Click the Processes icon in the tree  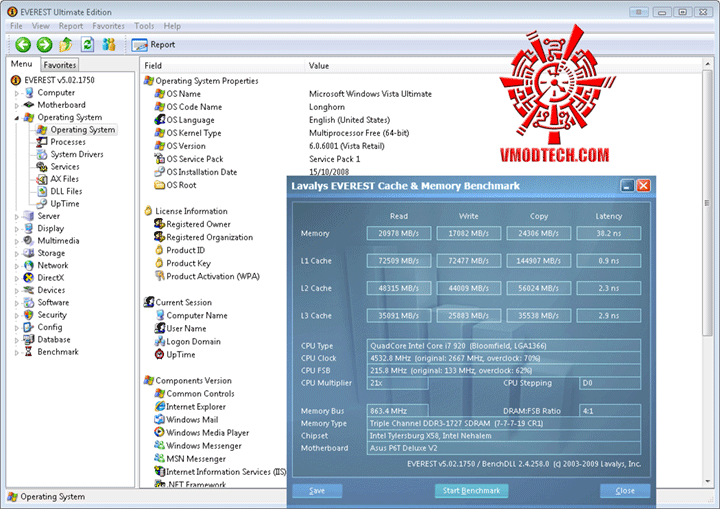pyautogui.click(x=42, y=142)
